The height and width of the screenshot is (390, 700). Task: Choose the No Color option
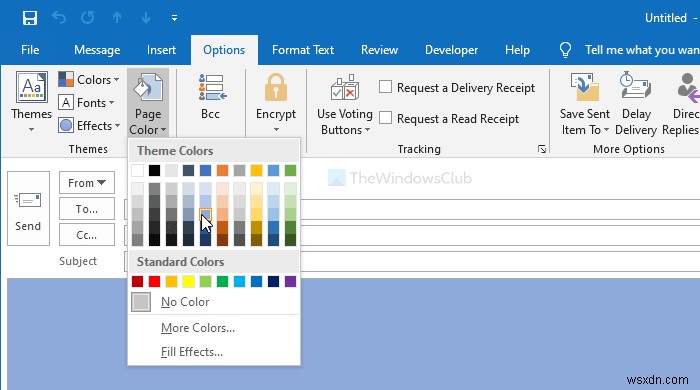pyautogui.click(x=214, y=302)
